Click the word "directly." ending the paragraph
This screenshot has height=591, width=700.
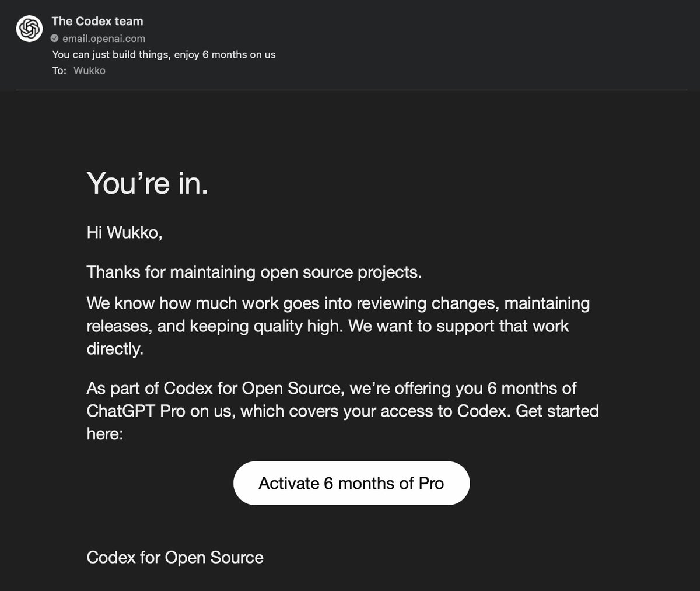tap(114, 349)
